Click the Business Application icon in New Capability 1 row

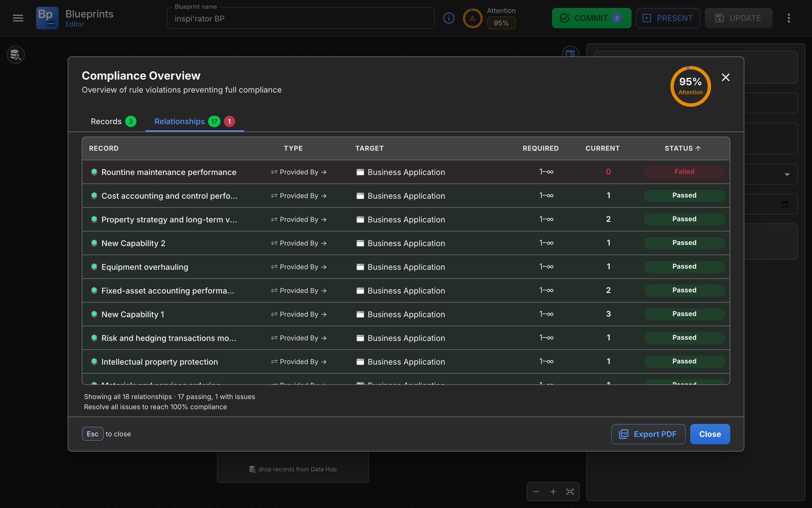[x=360, y=314]
